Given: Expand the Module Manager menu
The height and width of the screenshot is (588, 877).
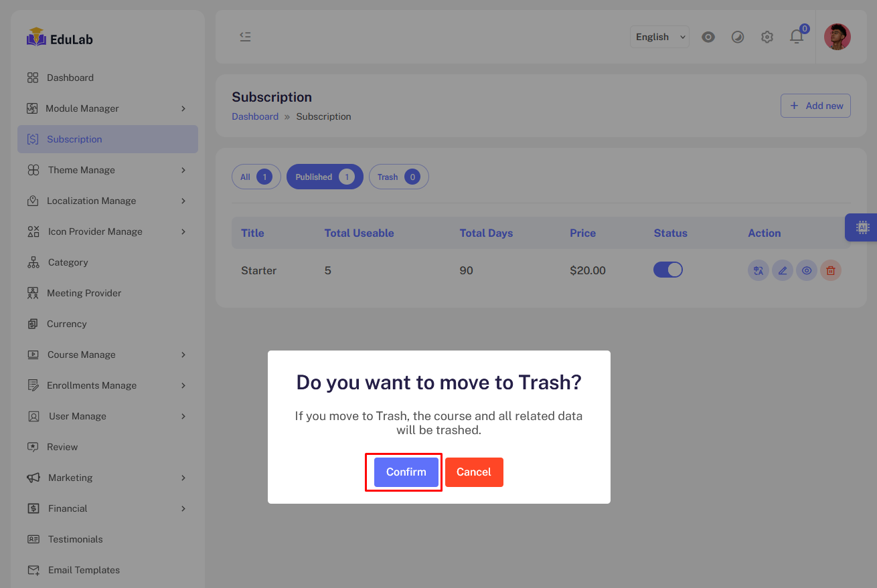Looking at the screenshot, I should pos(107,108).
